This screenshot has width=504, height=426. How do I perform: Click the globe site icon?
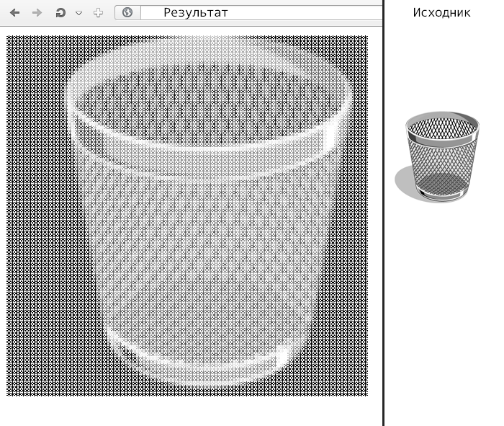pos(127,13)
